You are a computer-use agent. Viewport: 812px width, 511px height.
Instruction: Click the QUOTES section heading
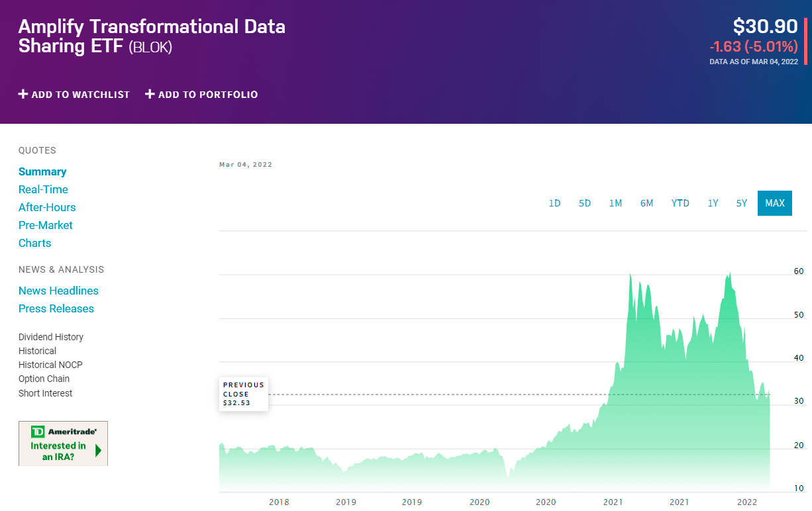coord(37,150)
